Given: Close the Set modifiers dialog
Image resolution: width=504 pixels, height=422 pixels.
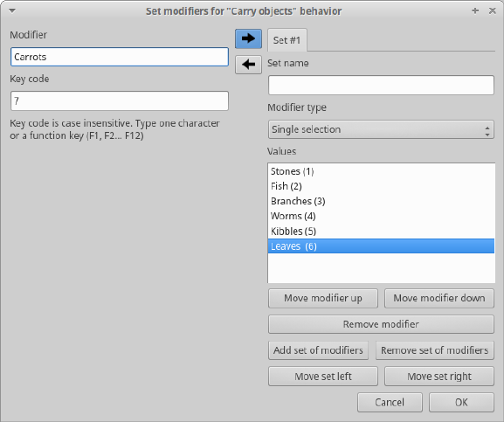Looking at the screenshot, I should pos(492,11).
